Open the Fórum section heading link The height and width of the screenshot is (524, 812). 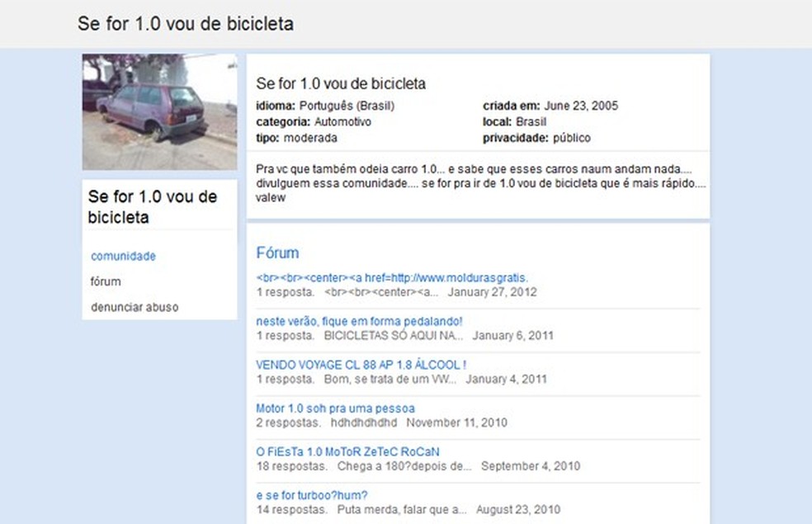[x=277, y=253]
